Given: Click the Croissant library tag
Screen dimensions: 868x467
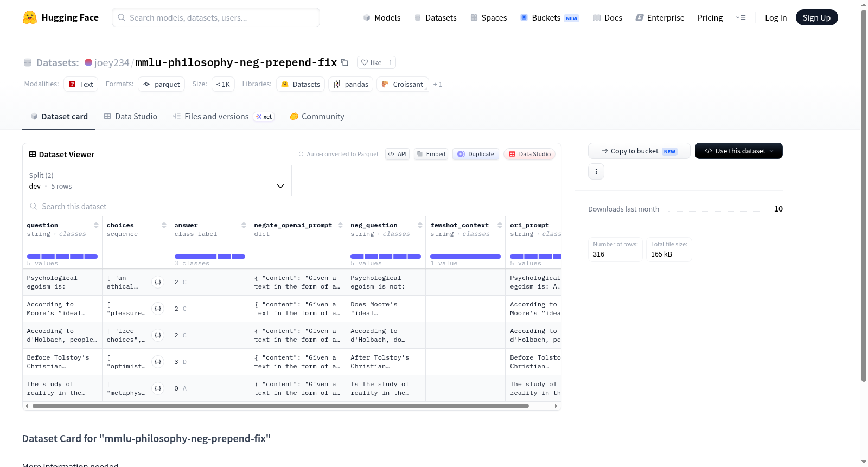Looking at the screenshot, I should [x=403, y=84].
